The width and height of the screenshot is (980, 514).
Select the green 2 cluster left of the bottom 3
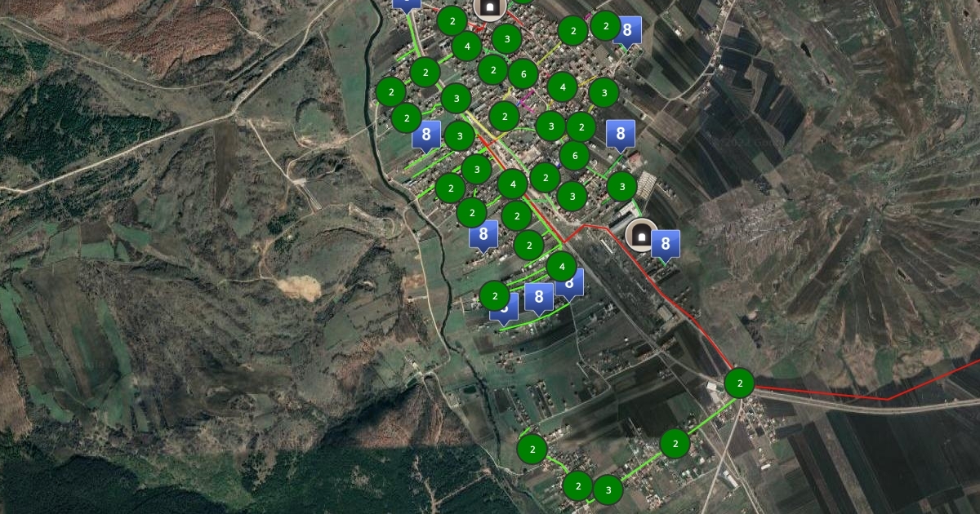pyautogui.click(x=578, y=486)
